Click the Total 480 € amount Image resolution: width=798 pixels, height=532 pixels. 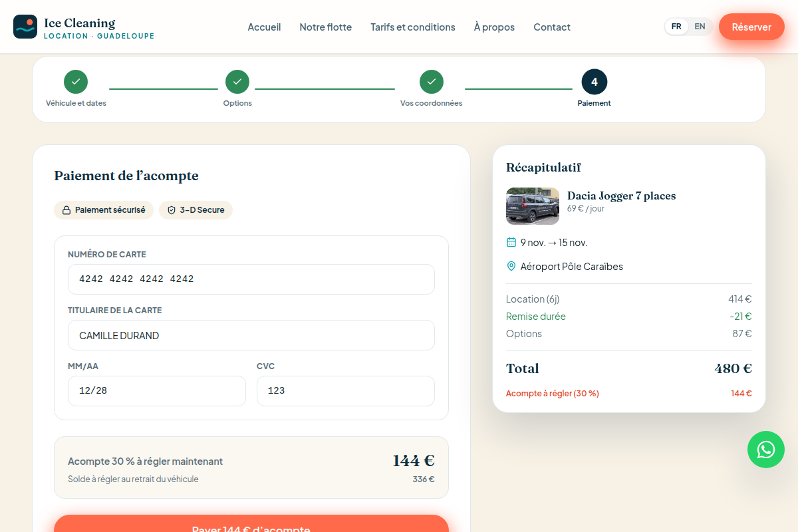733,368
